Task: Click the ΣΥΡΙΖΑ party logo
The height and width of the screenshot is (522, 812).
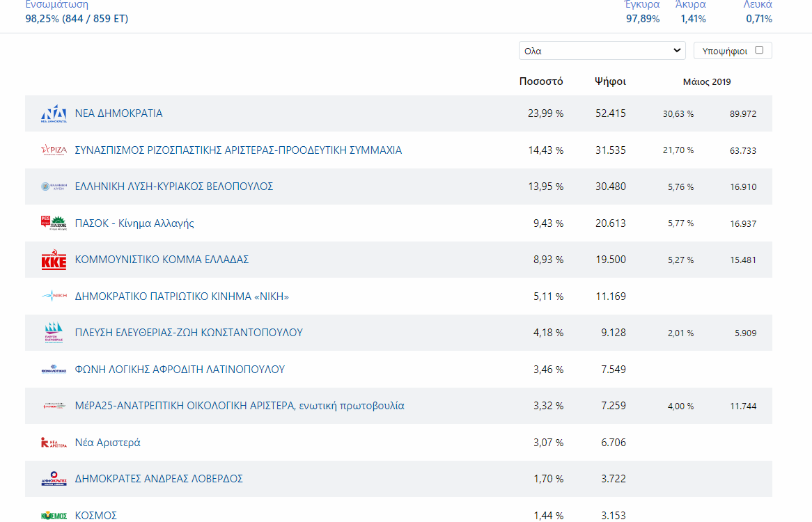Action: (x=54, y=150)
